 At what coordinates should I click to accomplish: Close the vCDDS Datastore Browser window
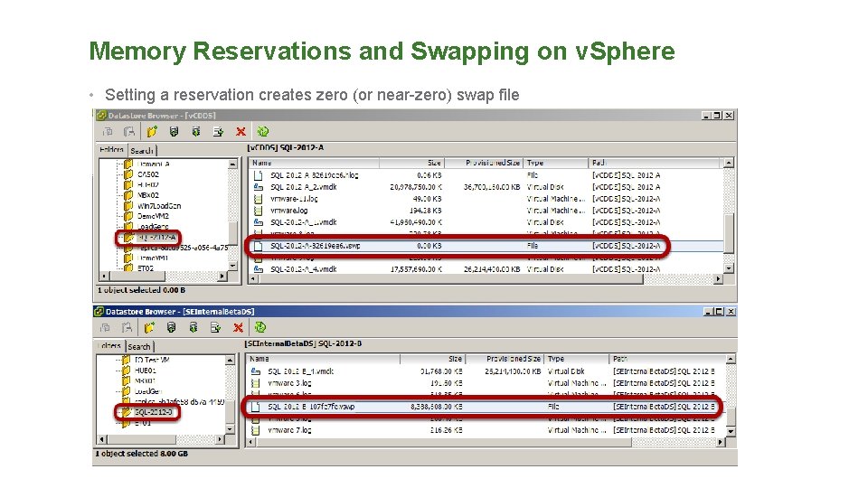pyautogui.click(x=729, y=115)
